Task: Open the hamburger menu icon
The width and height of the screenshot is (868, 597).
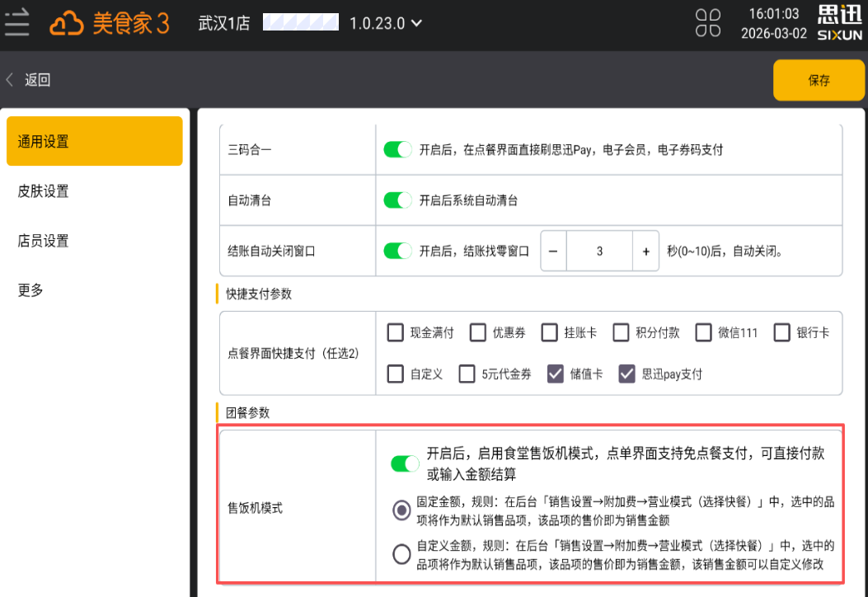Action: 16,23
